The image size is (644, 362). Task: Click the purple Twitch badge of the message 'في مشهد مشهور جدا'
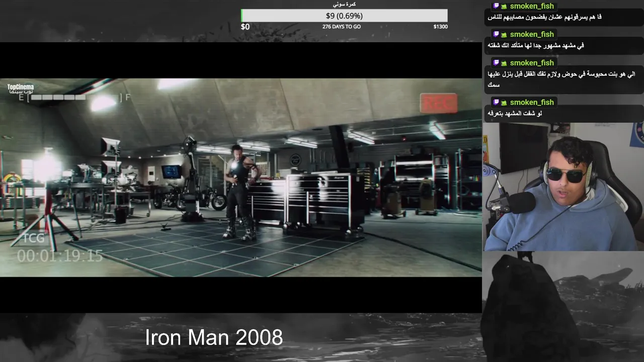pyautogui.click(x=496, y=34)
